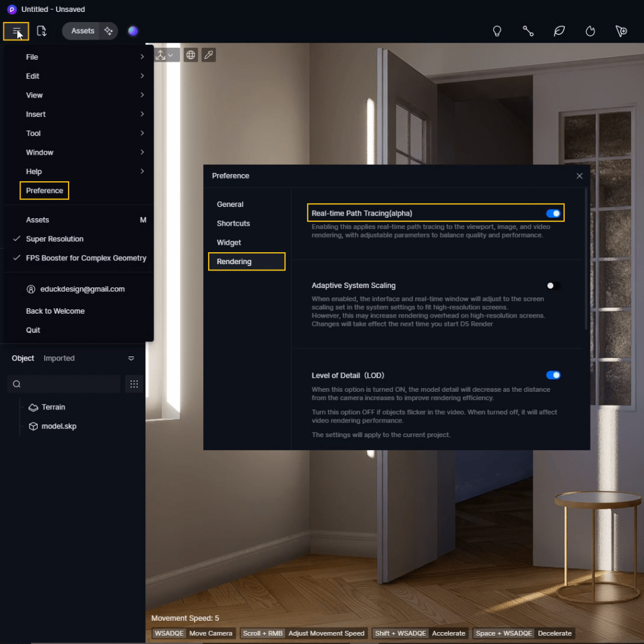
Task: Click the purple sphere icon
Action: click(133, 31)
